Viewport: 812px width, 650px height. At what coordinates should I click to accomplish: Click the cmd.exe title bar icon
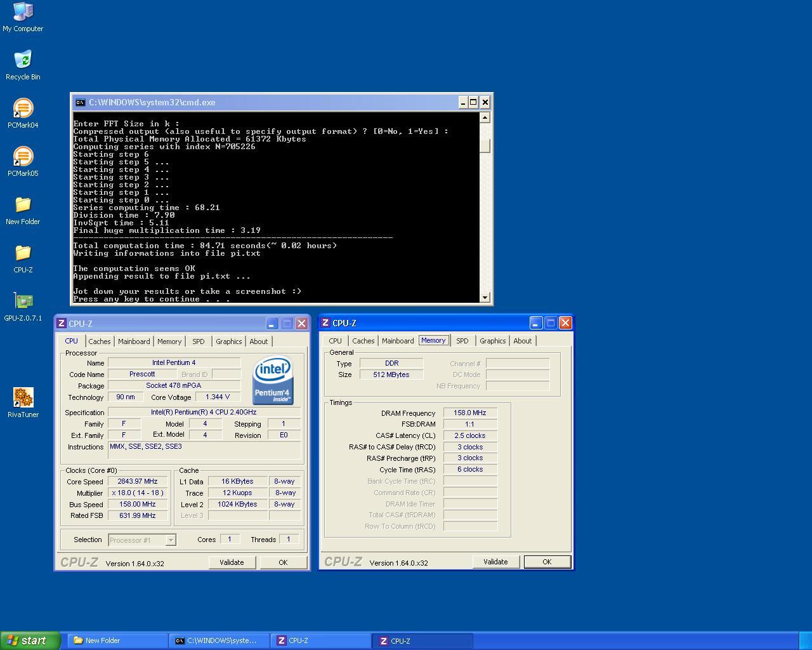(80, 102)
